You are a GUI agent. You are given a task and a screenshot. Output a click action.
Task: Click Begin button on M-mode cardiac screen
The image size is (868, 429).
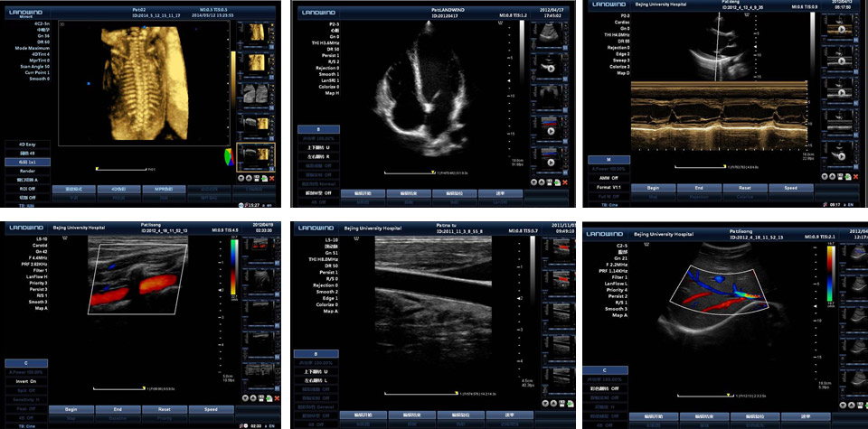coord(653,188)
